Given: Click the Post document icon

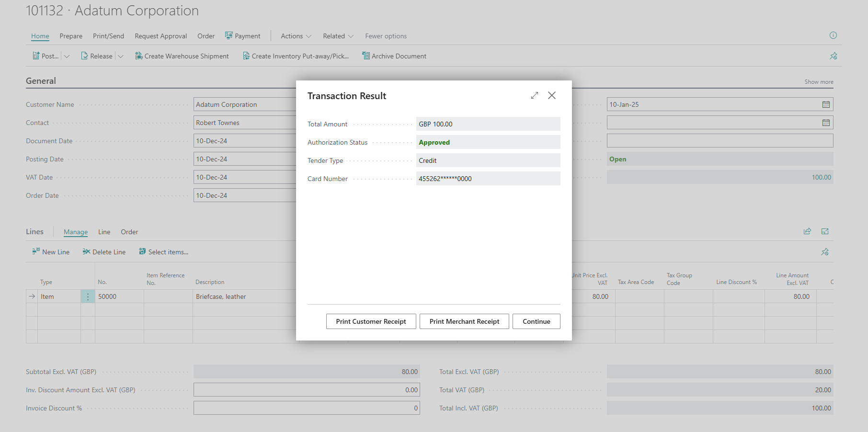Looking at the screenshot, I should [x=36, y=56].
